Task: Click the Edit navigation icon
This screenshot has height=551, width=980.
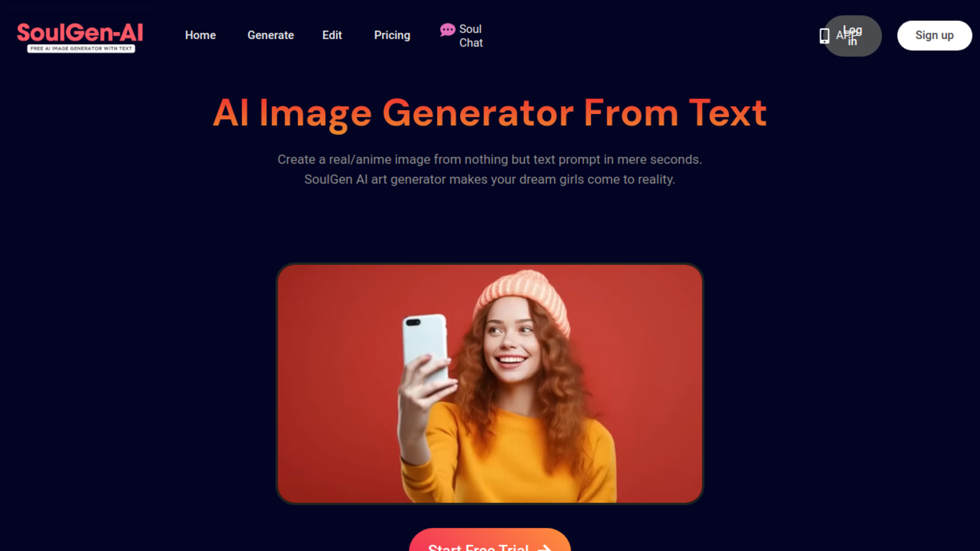Action: click(x=332, y=35)
